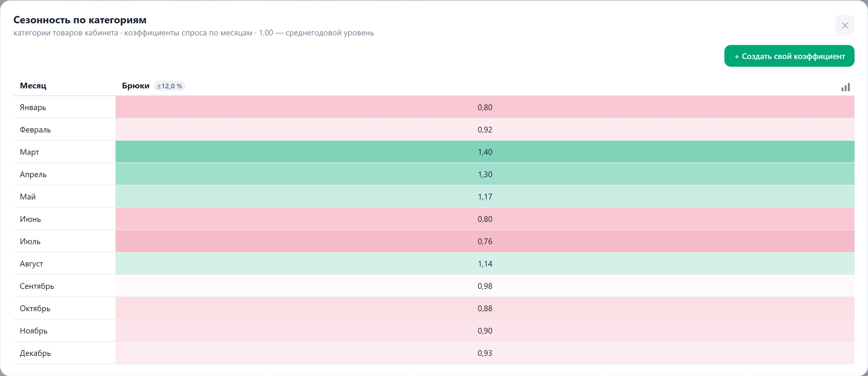Select the Июнь row label
Viewport: 868px width, 376px height.
[30, 219]
